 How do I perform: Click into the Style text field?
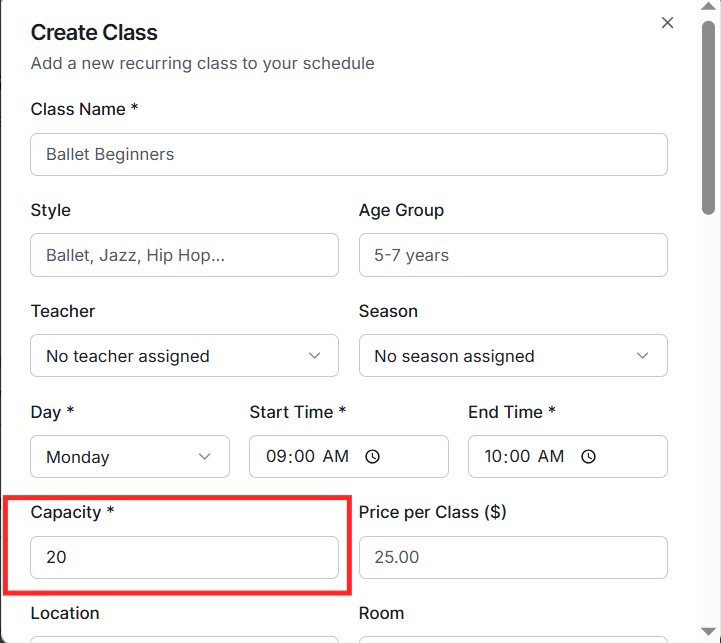[x=185, y=255]
